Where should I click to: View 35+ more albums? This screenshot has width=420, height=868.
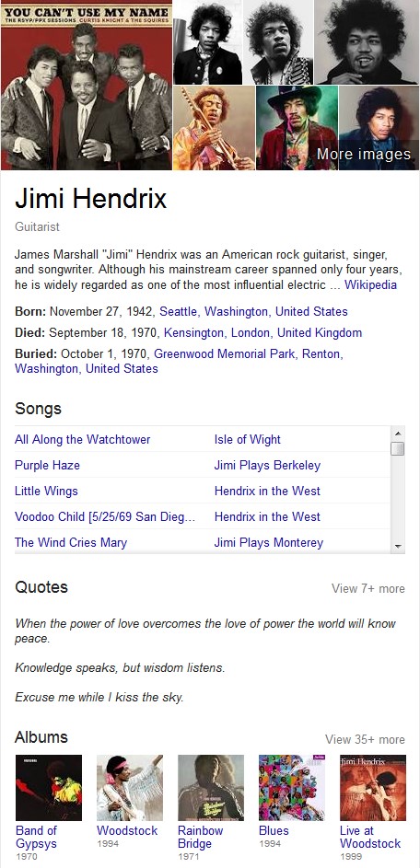pos(365,739)
